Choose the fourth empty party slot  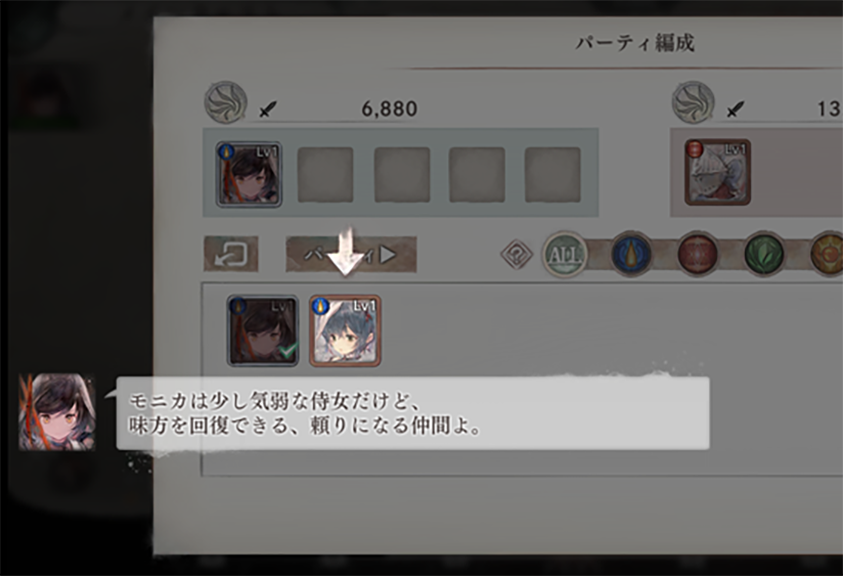coord(477,175)
